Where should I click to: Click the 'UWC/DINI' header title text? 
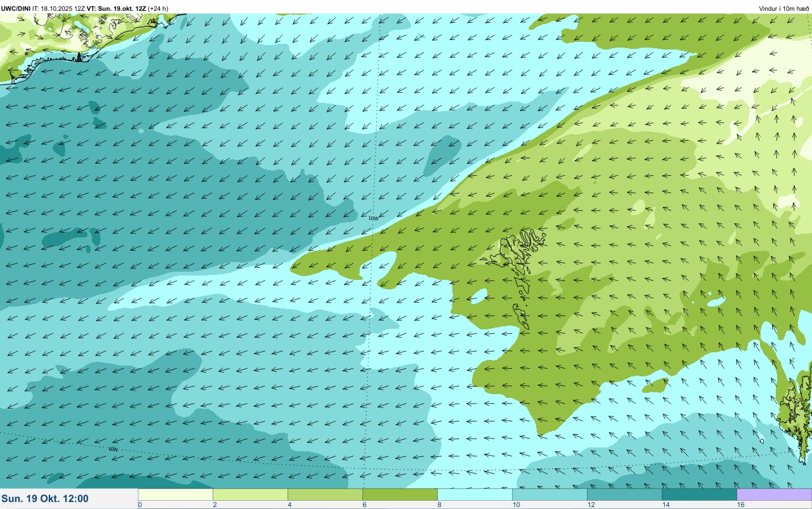click(16, 8)
